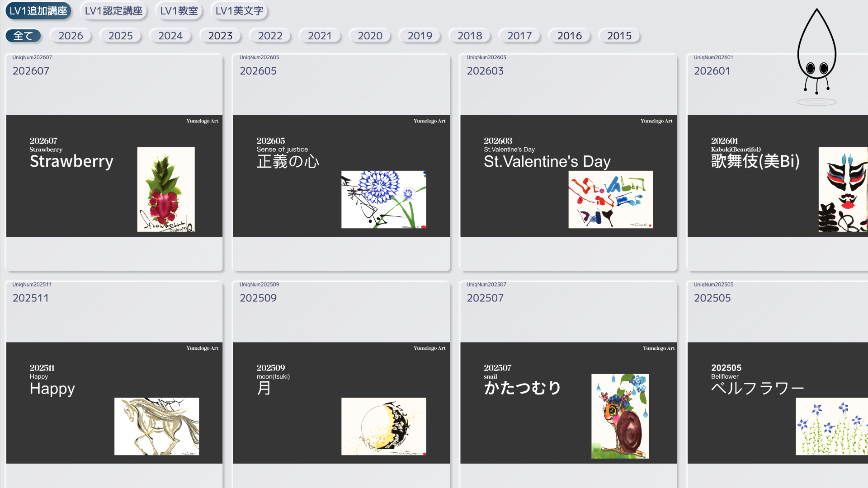Screen dimensions: 868x488
Task: Filter by year 2024
Action: 170,36
